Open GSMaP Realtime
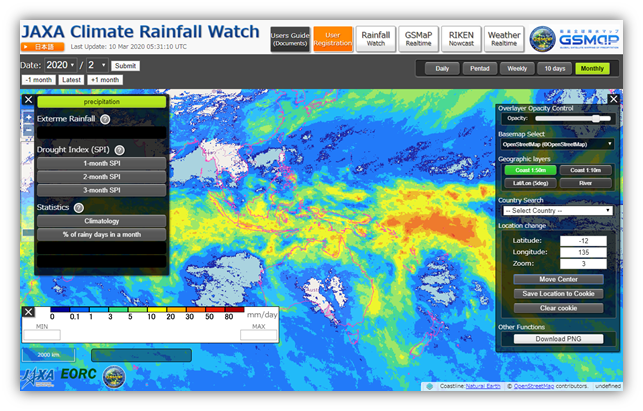The width and height of the screenshot is (643, 411). click(418, 39)
